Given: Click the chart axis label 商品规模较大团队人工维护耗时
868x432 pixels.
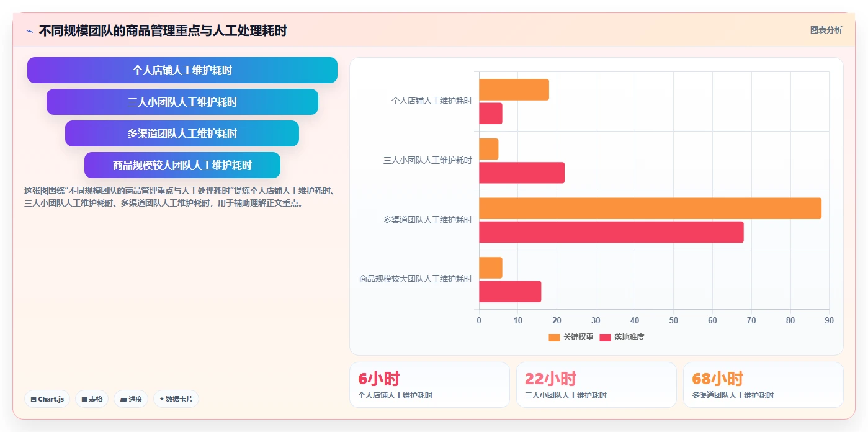Looking at the screenshot, I should (x=415, y=279).
